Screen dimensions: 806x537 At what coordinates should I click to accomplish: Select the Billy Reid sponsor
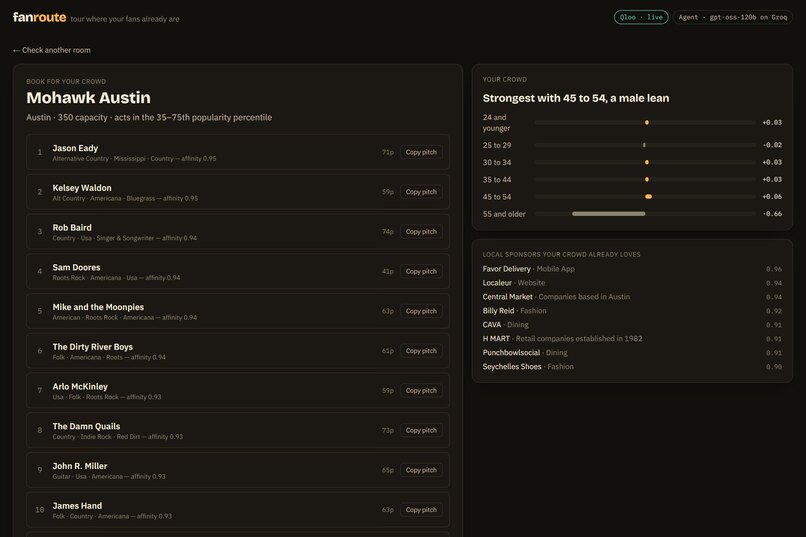click(x=498, y=310)
